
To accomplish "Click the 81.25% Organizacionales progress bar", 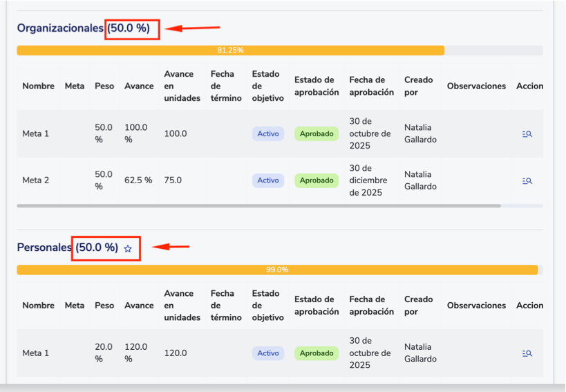I will coord(230,50).
